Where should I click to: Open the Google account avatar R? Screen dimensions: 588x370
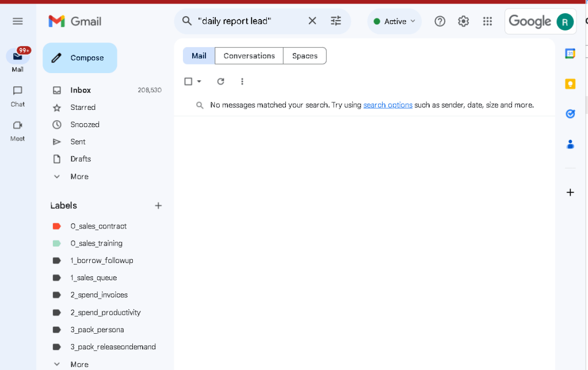565,22
